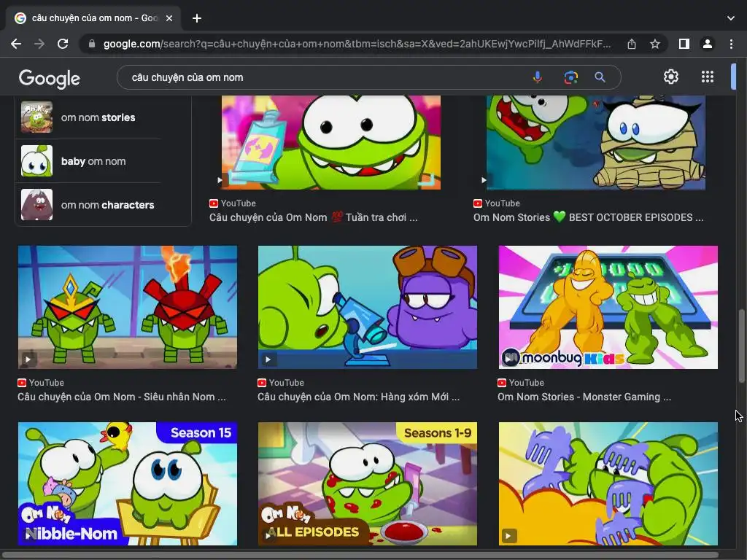Open Google Lens camera search
This screenshot has width=747, height=560.
click(x=570, y=77)
